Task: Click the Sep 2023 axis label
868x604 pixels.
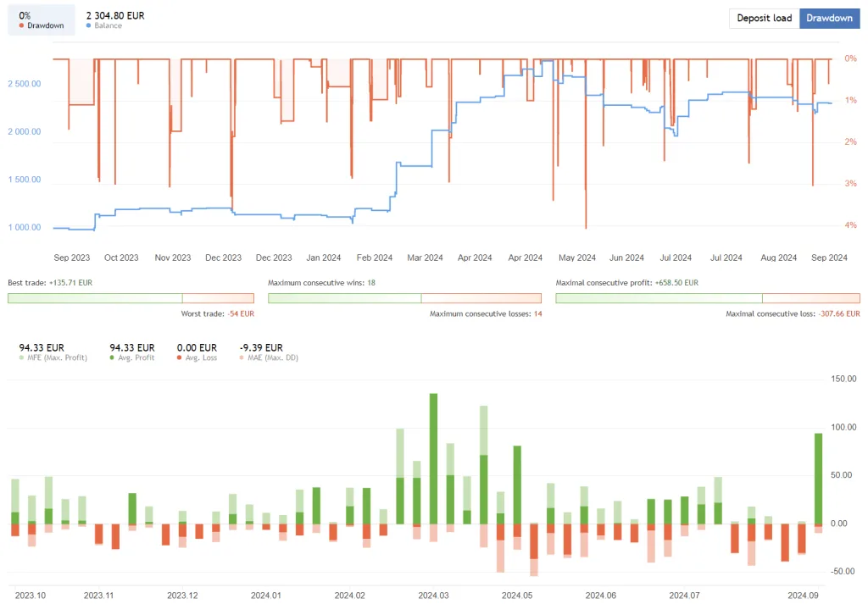Action: (72, 258)
